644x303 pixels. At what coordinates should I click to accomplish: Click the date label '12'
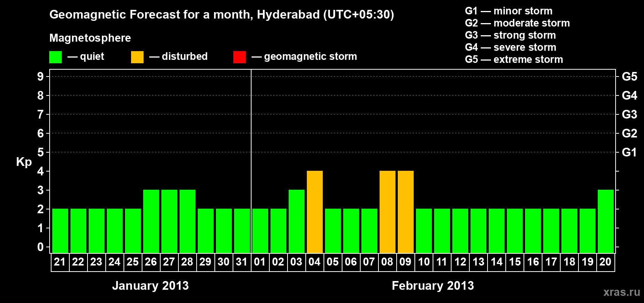click(x=460, y=262)
